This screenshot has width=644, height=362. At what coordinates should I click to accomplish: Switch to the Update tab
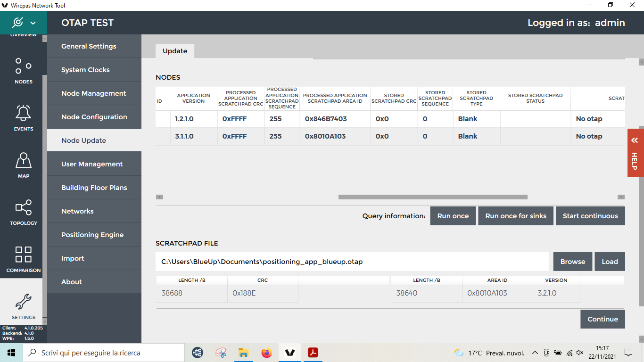click(x=175, y=51)
